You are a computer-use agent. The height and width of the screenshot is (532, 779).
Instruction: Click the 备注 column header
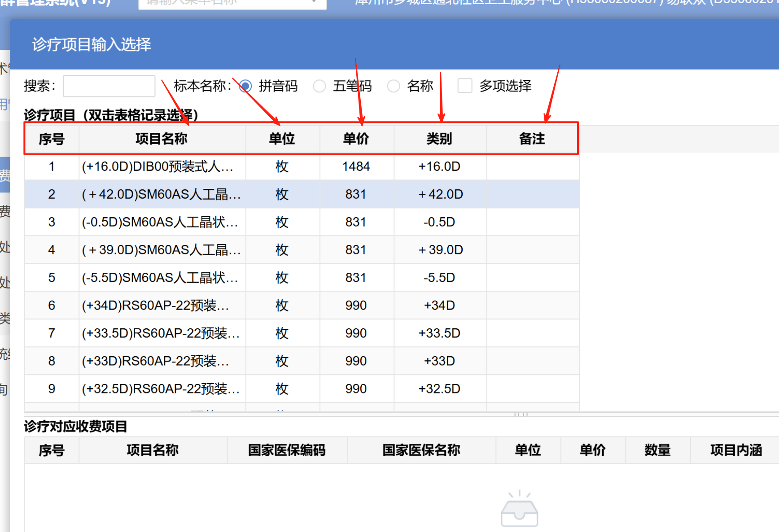532,139
